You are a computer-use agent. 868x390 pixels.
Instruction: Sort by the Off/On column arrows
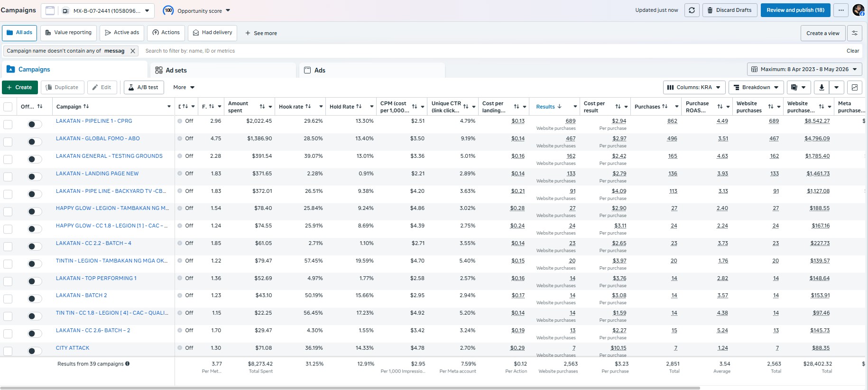pos(40,107)
